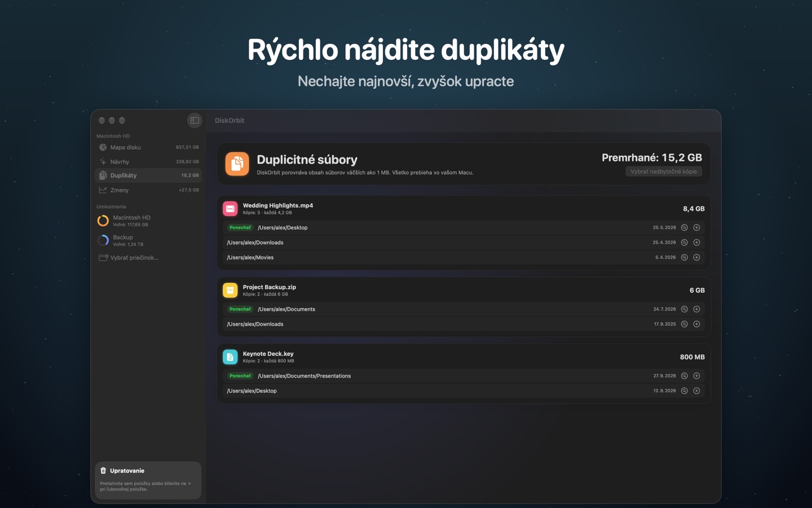The width and height of the screenshot is (812, 508).
Task: Open Zmeny in sidebar
Action: [148, 190]
